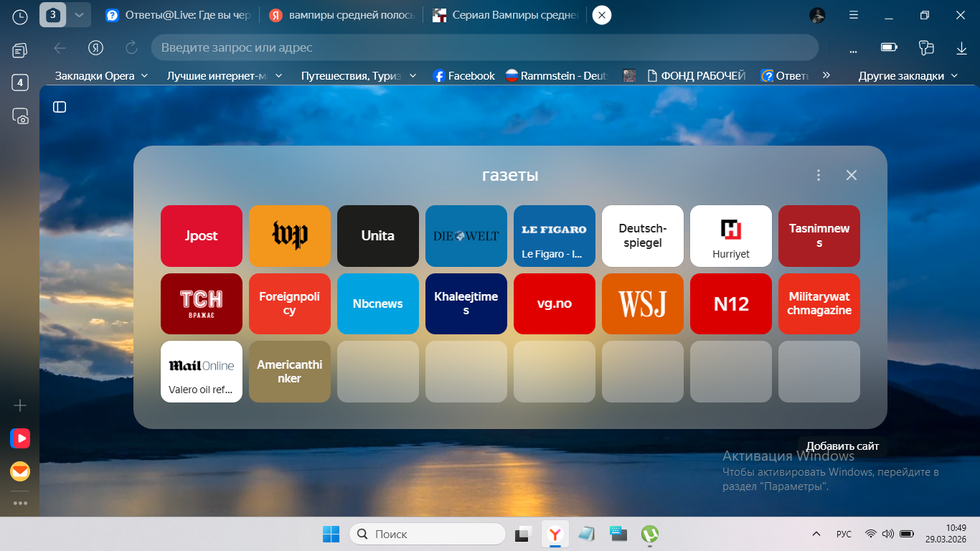
Task: Click the profile avatar in title bar
Action: pyautogui.click(x=817, y=15)
